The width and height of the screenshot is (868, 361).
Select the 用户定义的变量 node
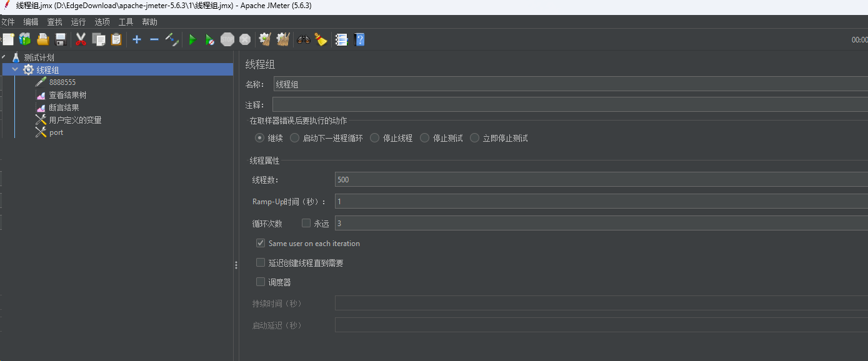(75, 120)
